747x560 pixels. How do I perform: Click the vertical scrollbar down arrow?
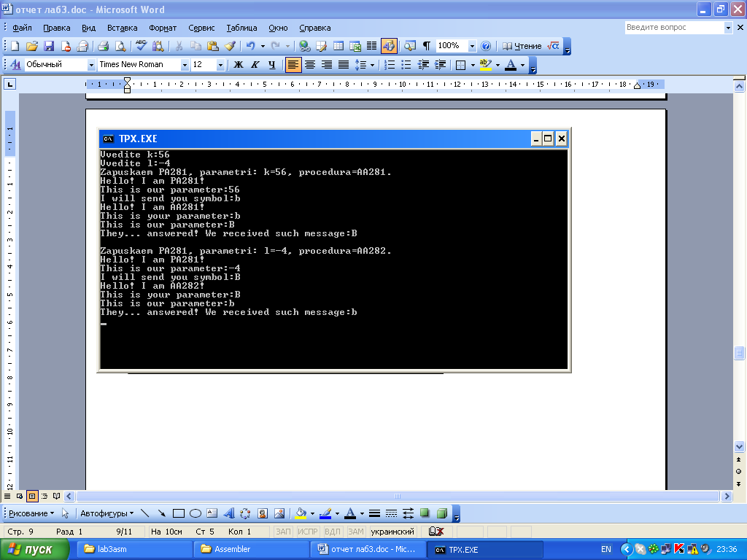click(739, 447)
